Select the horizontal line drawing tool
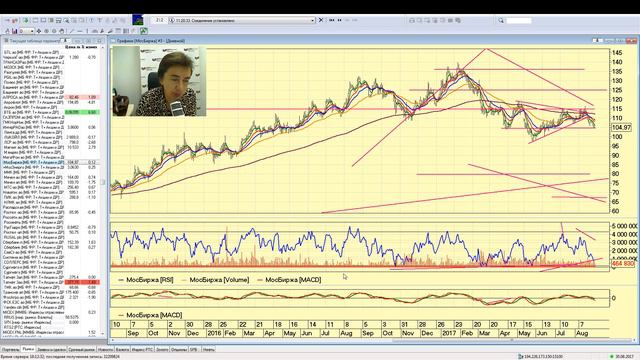This screenshot has width=640, height=360. coord(80,31)
